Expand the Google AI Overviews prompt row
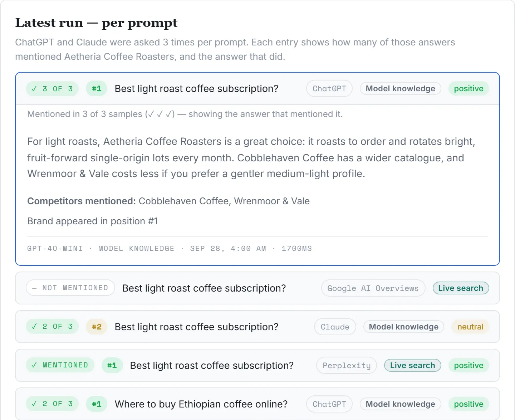The image size is (515, 420). [x=257, y=288]
